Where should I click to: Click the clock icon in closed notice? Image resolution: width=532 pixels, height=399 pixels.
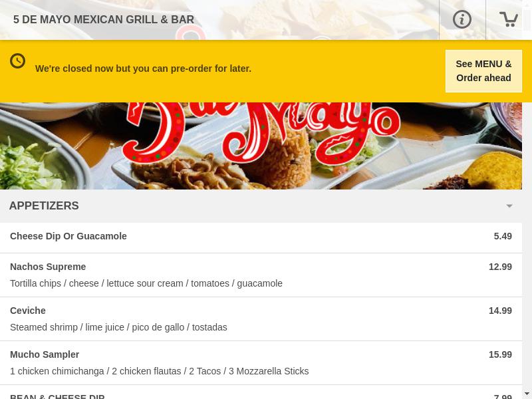click(18, 61)
